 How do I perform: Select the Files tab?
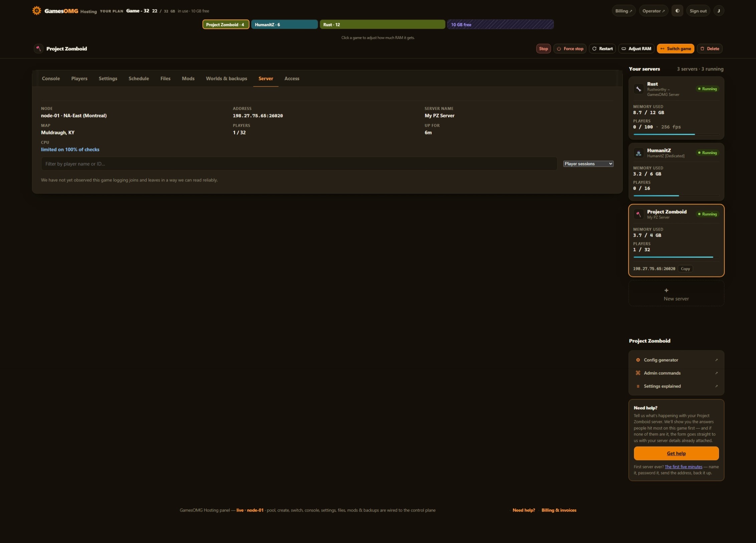(165, 78)
